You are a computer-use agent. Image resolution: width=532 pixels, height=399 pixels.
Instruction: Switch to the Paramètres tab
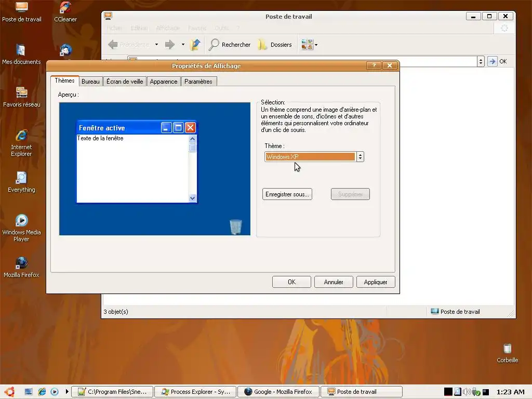(x=198, y=82)
